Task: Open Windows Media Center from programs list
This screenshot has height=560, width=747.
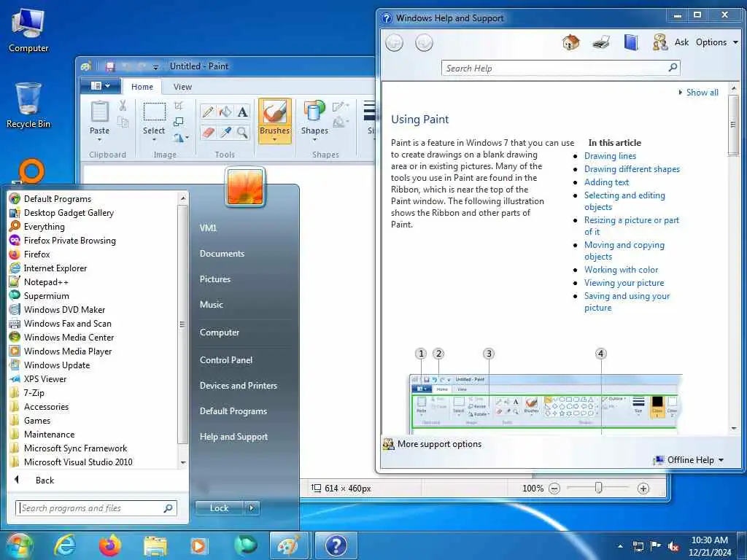Action: click(x=69, y=337)
